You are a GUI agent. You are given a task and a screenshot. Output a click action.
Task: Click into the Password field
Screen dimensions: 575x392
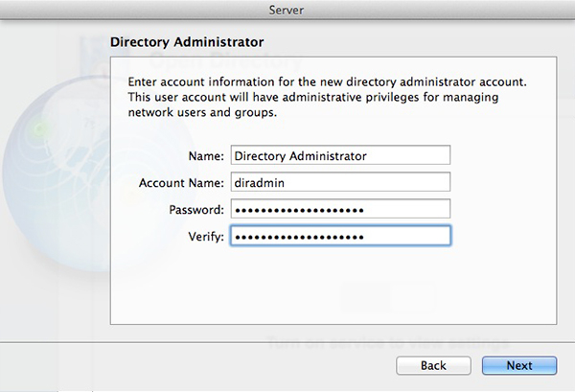(x=340, y=209)
